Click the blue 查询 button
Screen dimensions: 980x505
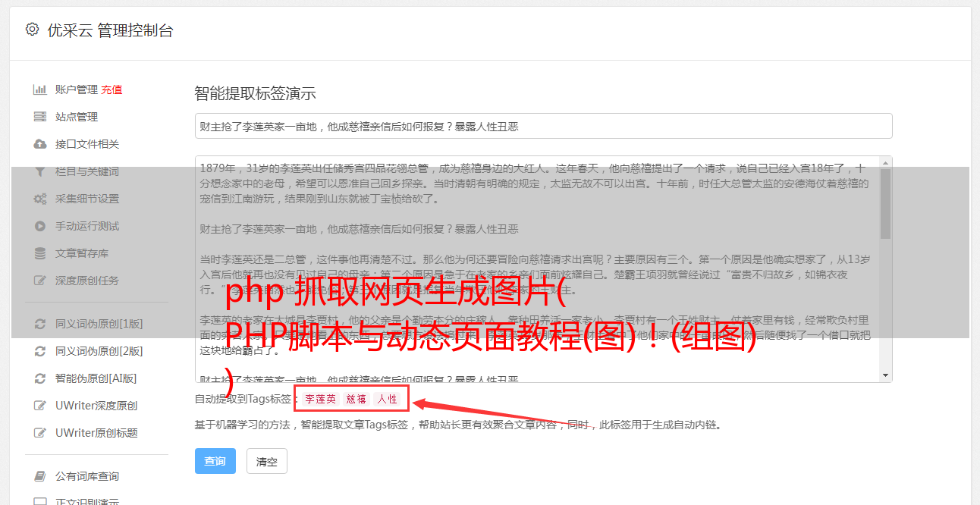coord(215,461)
